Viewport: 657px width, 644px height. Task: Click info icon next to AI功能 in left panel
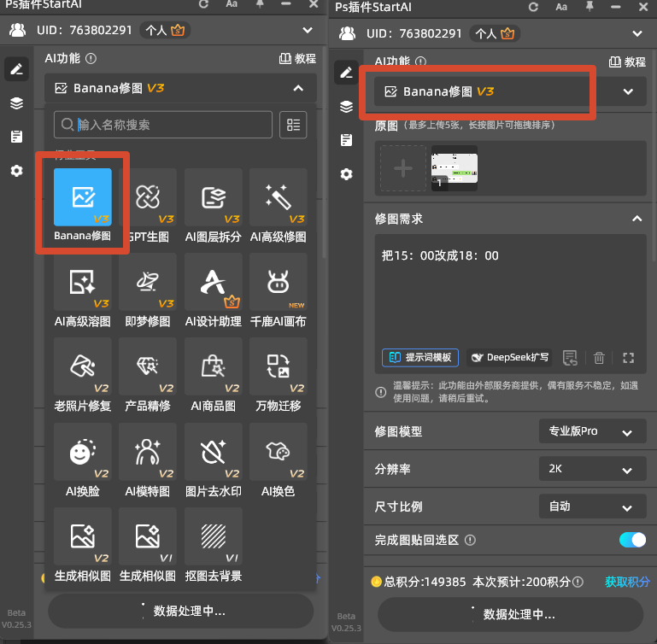tap(91, 59)
